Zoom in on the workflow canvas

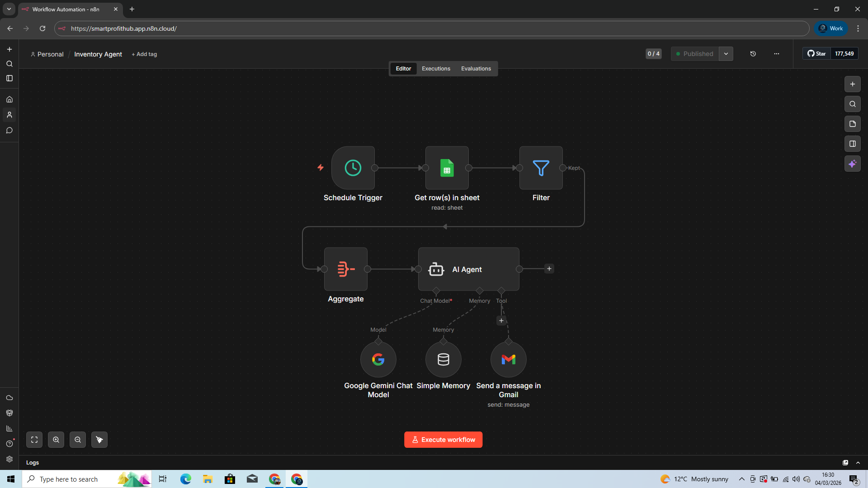coord(56,440)
